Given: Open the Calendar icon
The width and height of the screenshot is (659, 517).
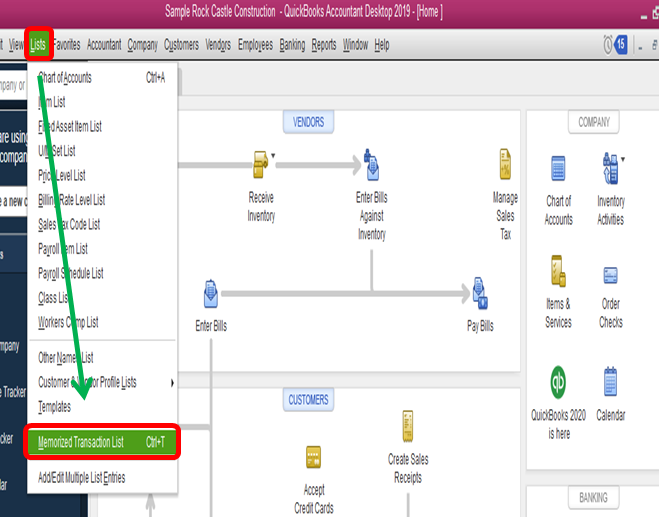Looking at the screenshot, I should tap(610, 382).
